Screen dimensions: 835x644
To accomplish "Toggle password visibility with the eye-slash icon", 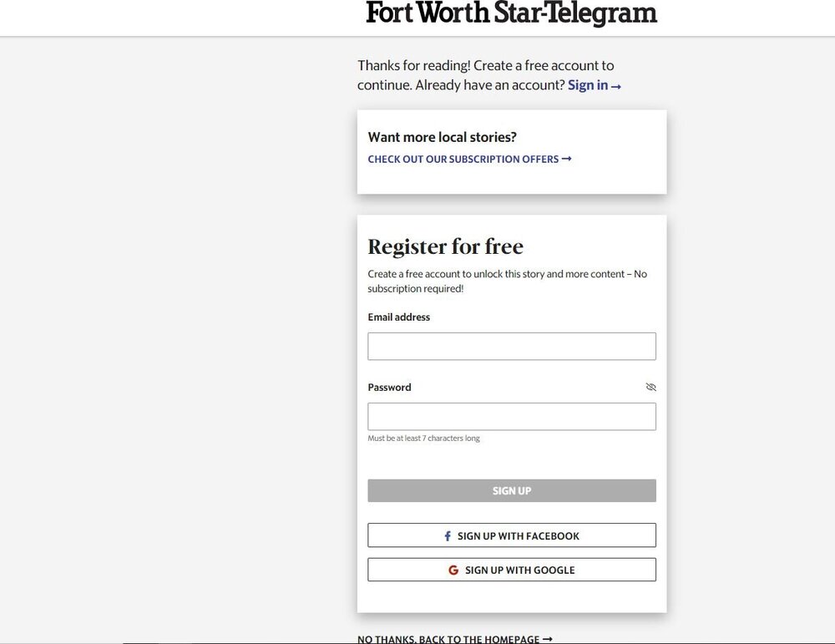I will coord(651,387).
